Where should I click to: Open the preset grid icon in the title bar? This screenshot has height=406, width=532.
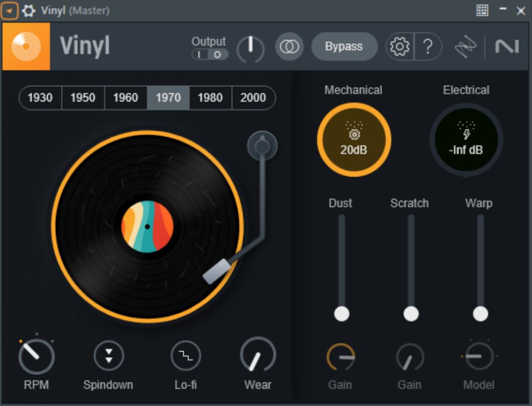[x=482, y=11]
